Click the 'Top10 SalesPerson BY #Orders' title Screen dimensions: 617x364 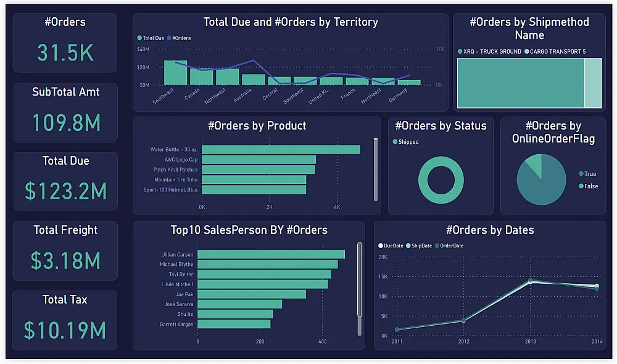pos(249,230)
